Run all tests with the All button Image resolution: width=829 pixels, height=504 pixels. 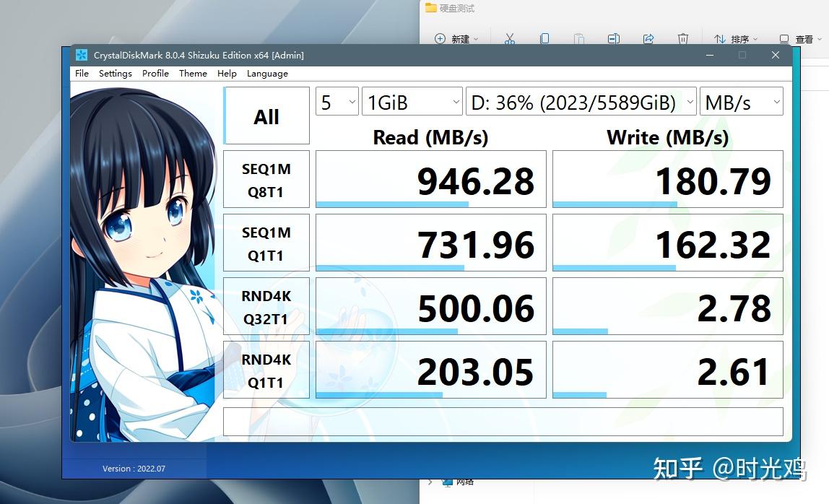[x=266, y=116]
